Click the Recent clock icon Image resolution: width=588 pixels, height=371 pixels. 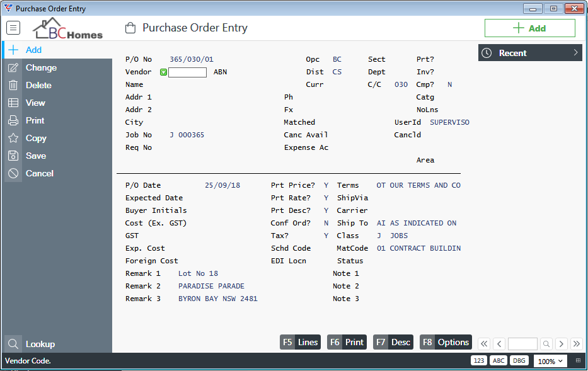(x=487, y=53)
